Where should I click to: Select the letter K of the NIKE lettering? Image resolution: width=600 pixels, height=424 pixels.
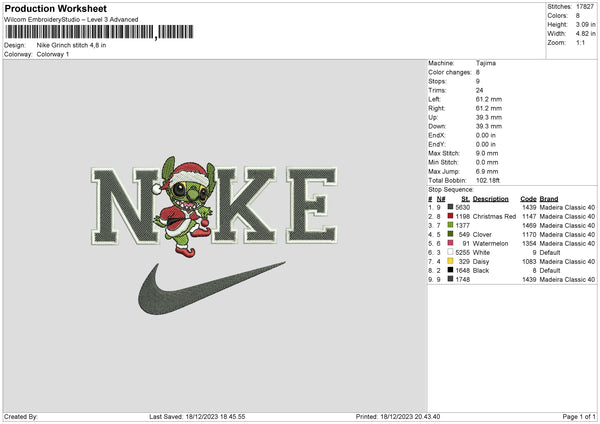pos(245,205)
